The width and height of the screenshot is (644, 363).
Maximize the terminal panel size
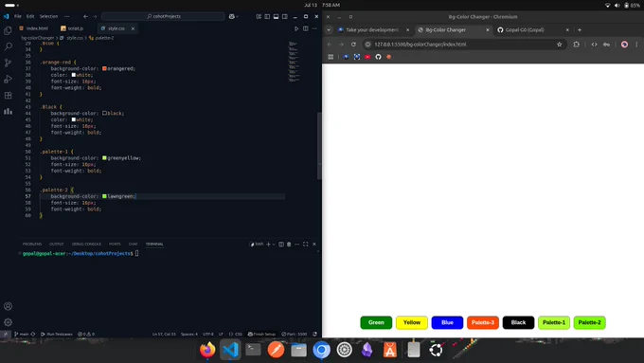pyautogui.click(x=306, y=245)
